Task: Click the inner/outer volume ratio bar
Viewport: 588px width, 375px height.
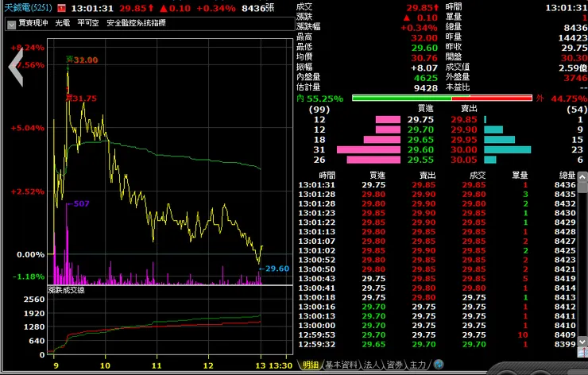Action: click(442, 99)
